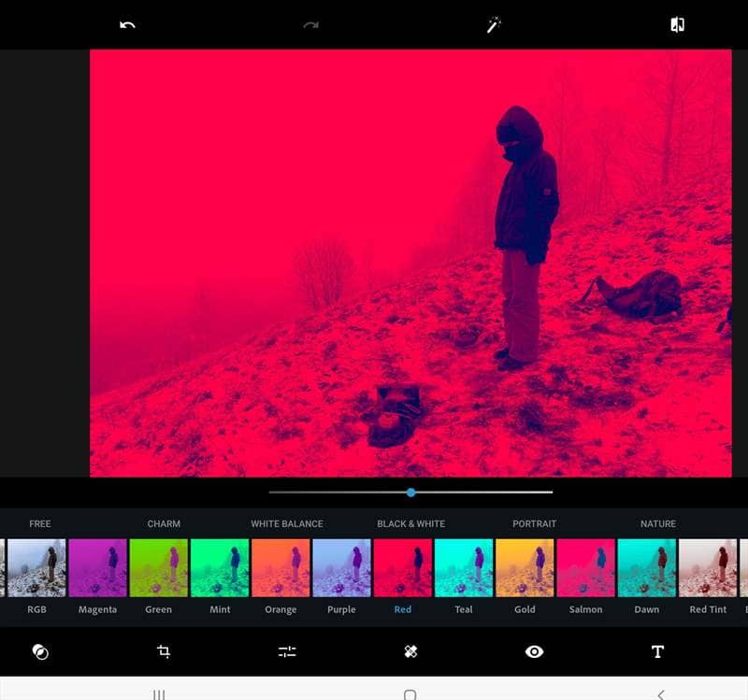Select the Dawn filter thumbnail

[x=647, y=568]
